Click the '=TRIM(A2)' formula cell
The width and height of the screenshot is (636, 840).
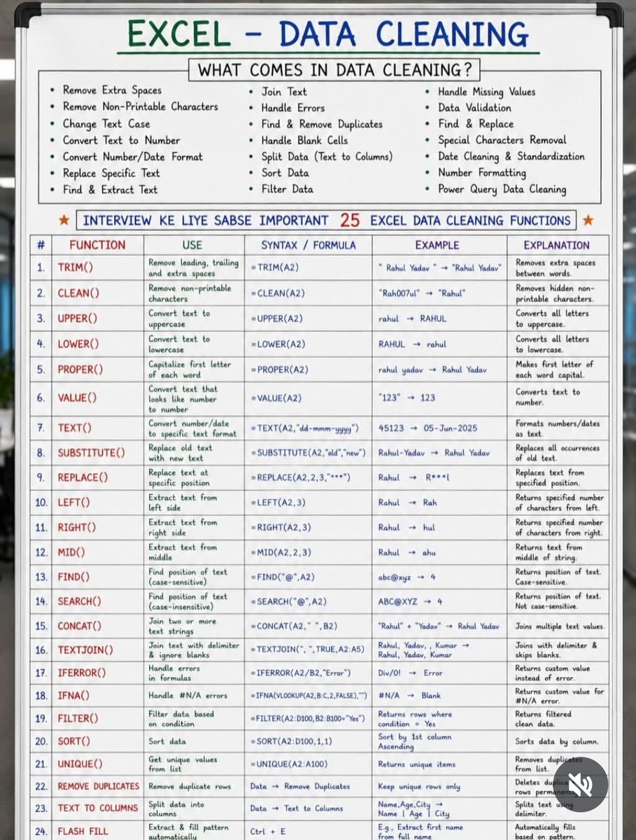(x=308, y=268)
